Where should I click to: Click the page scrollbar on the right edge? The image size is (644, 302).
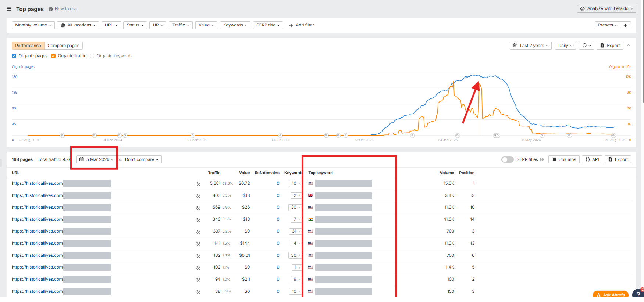pos(643,51)
